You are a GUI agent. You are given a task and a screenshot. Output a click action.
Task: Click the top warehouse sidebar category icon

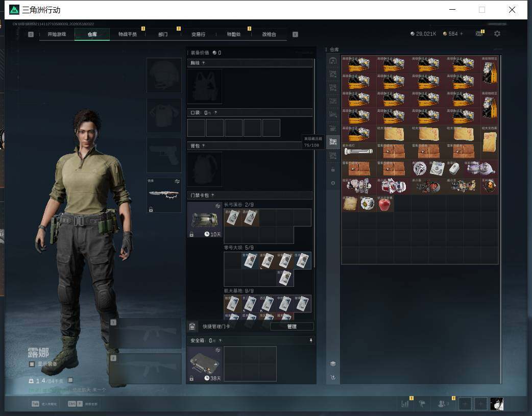pyautogui.click(x=333, y=61)
